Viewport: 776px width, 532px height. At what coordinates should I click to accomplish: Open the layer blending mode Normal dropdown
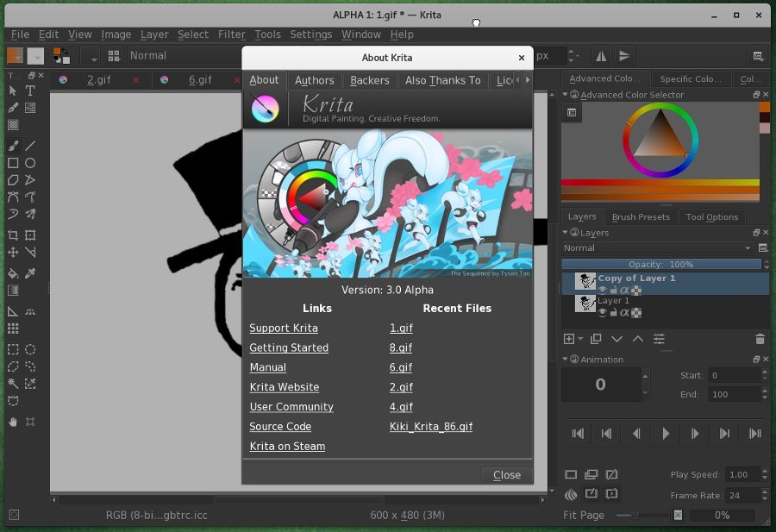[x=658, y=247]
